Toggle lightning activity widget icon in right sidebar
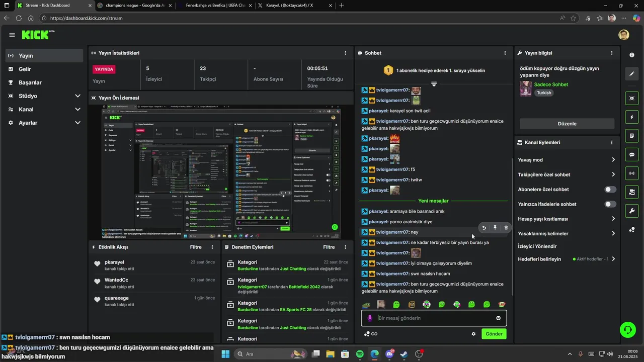 (632, 117)
